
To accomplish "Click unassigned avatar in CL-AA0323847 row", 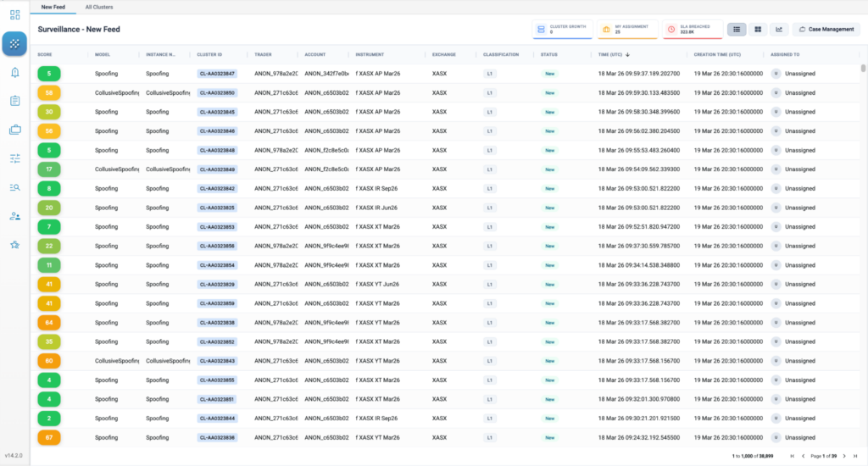I will [x=776, y=74].
